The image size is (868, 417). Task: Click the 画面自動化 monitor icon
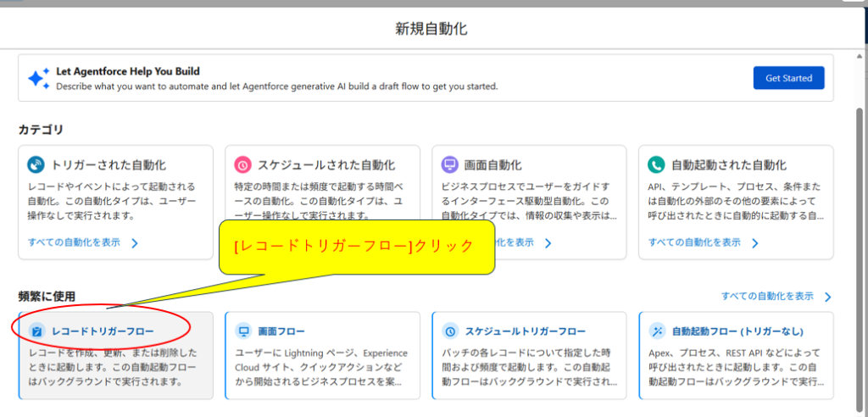450,164
